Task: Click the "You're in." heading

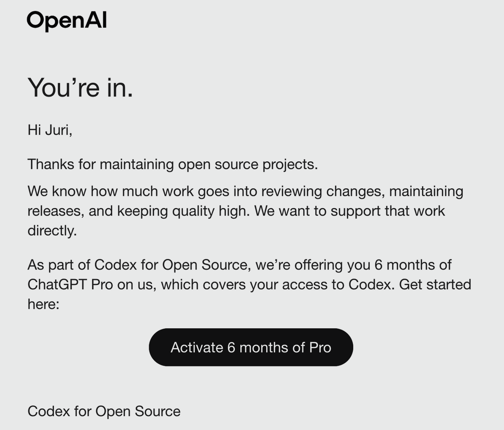Action: [x=80, y=87]
